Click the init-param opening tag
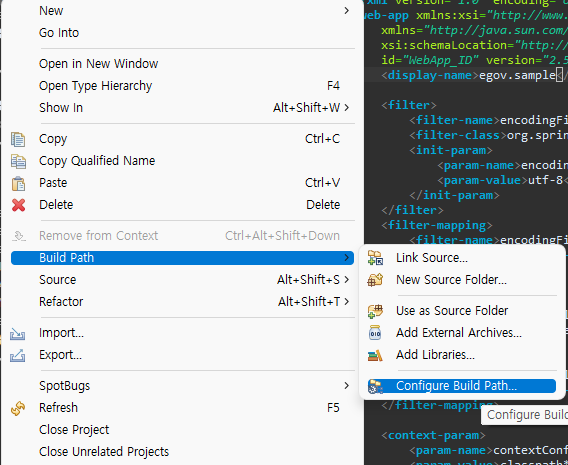 click(x=451, y=150)
